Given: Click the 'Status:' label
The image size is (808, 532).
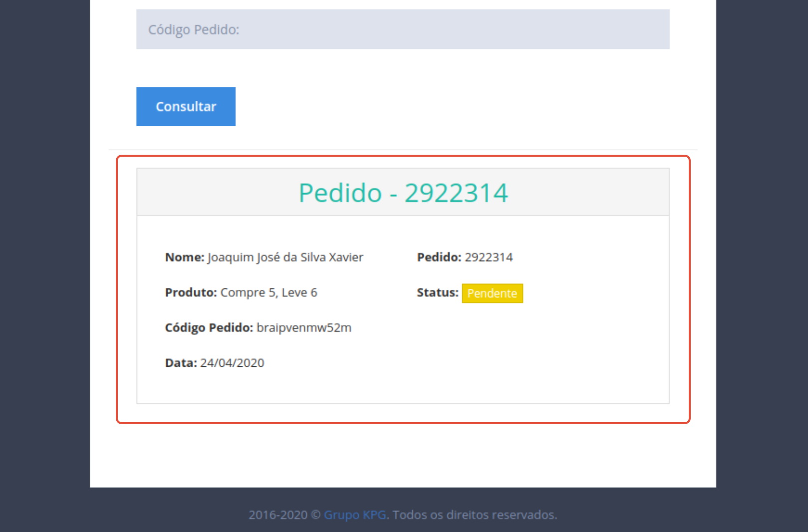Looking at the screenshot, I should click(x=438, y=292).
